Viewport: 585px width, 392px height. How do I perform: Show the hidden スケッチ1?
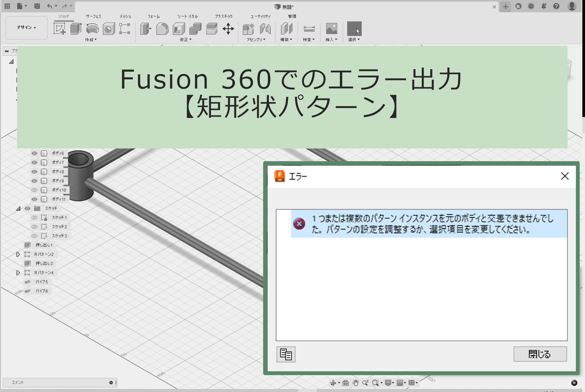pos(34,218)
